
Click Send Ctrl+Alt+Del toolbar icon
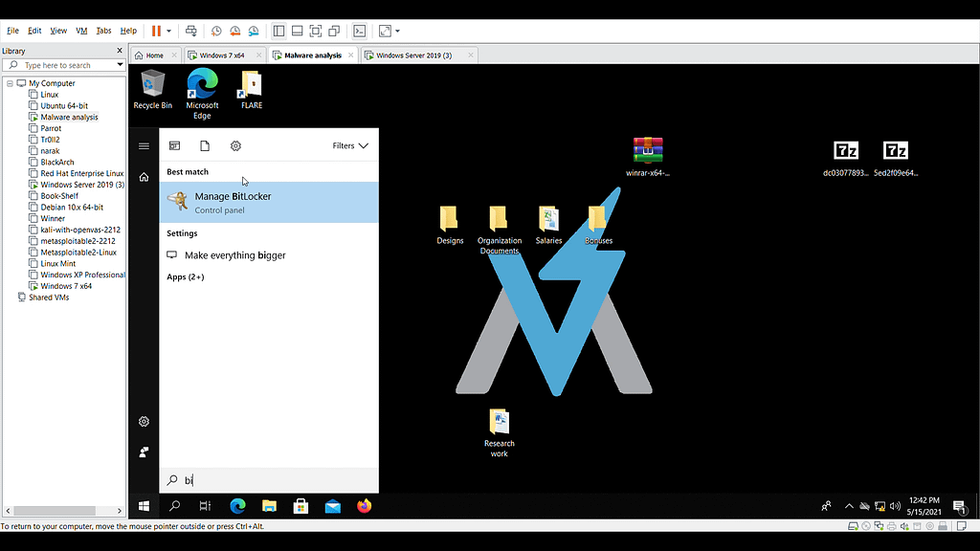[x=191, y=31]
